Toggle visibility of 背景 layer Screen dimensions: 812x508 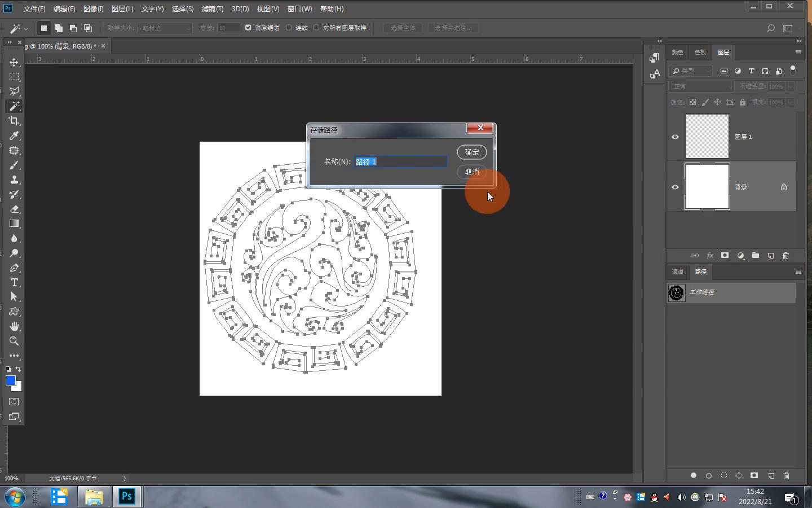[675, 187]
